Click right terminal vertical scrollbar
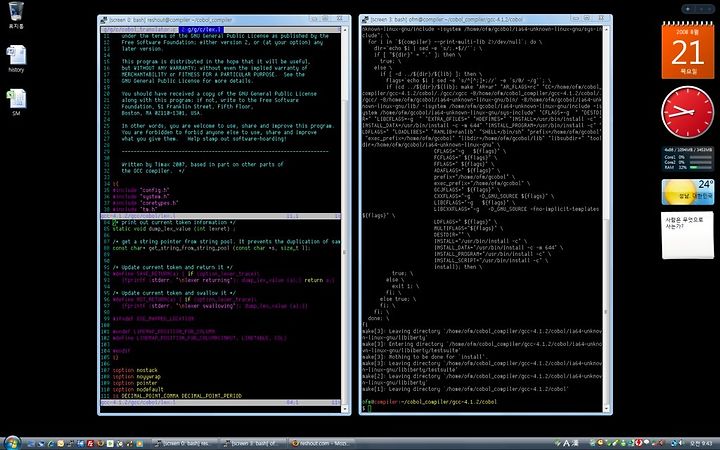Screen dimensions: 720x450 coord(606,218)
